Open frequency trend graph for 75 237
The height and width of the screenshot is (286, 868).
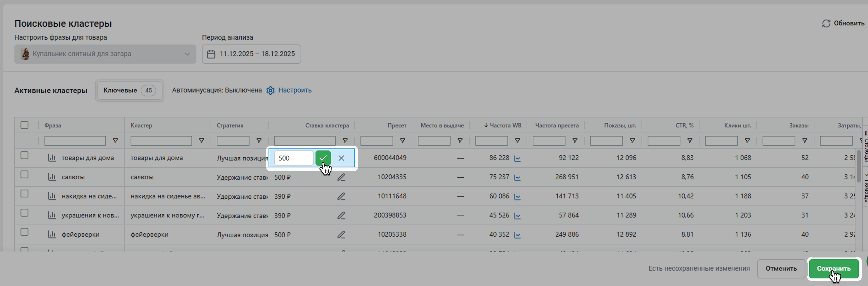click(517, 177)
